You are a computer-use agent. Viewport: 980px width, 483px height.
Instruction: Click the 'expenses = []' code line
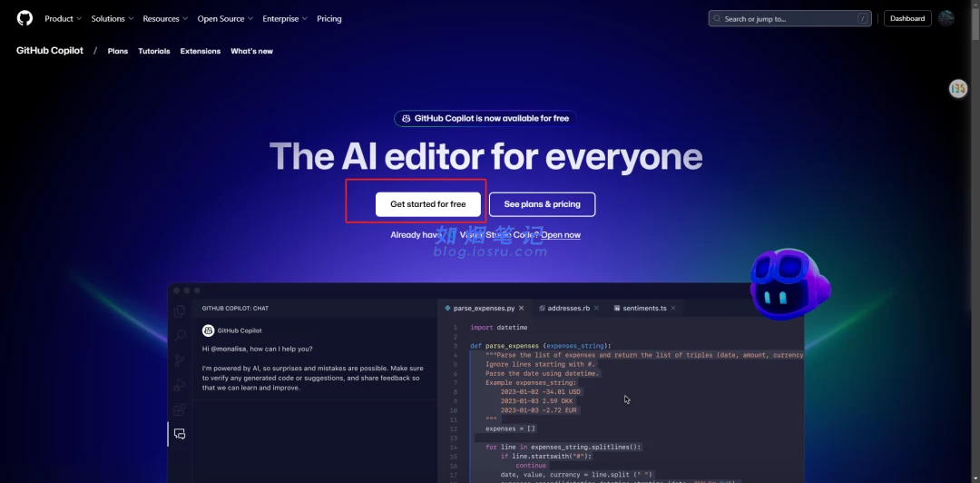pos(510,429)
